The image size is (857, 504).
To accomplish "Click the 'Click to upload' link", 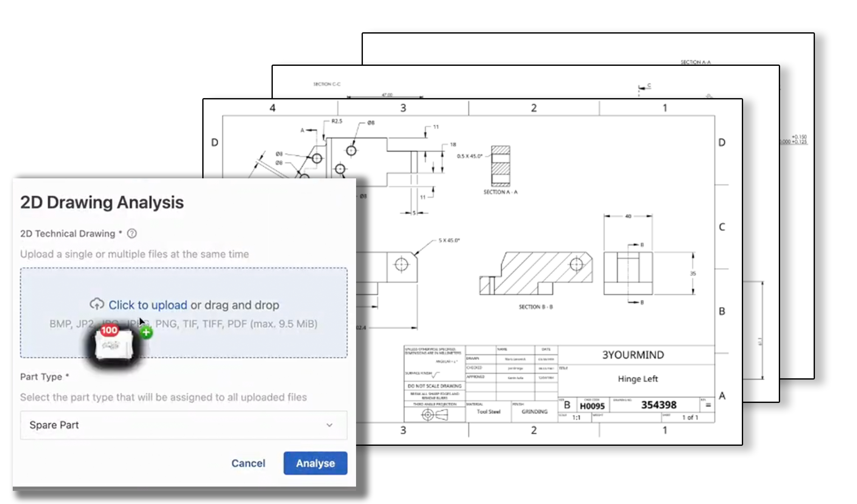I will pyautogui.click(x=147, y=305).
